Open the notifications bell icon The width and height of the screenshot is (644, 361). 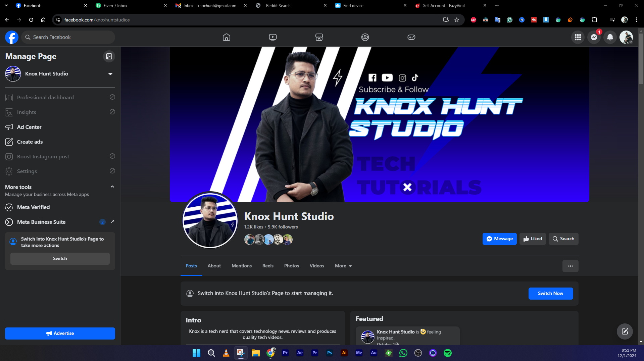click(x=610, y=37)
